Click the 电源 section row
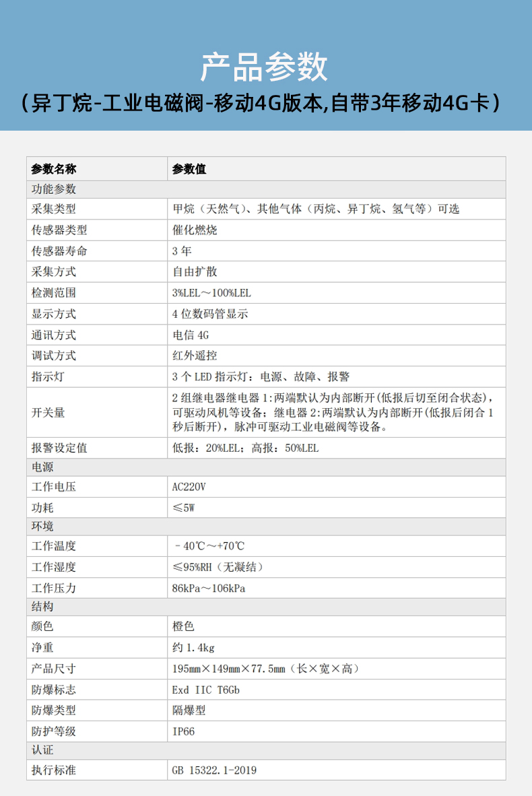The height and width of the screenshot is (796, 532). click(43, 467)
